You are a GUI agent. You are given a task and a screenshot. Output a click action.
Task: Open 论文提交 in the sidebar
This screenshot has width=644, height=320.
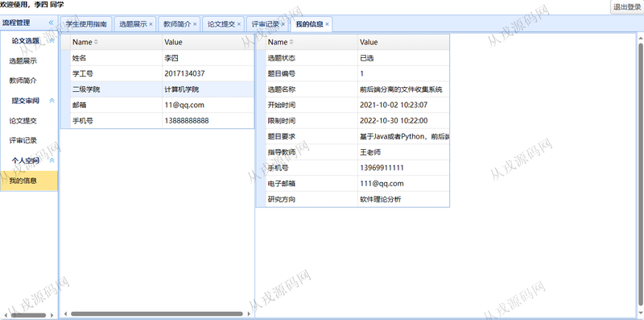[x=23, y=121]
